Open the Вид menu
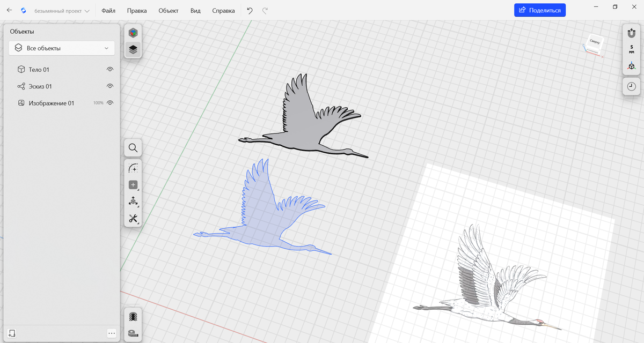Viewport: 644px width, 343px height. coord(195,11)
